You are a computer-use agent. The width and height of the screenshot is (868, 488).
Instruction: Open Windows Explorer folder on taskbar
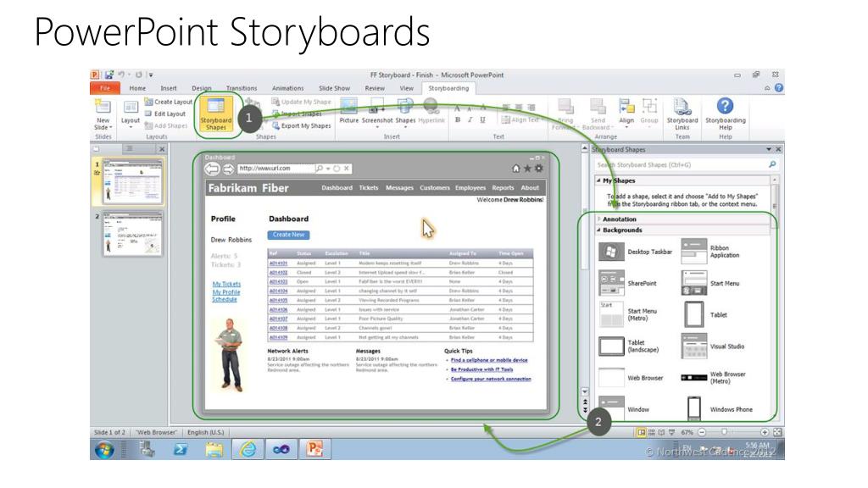[x=214, y=449]
